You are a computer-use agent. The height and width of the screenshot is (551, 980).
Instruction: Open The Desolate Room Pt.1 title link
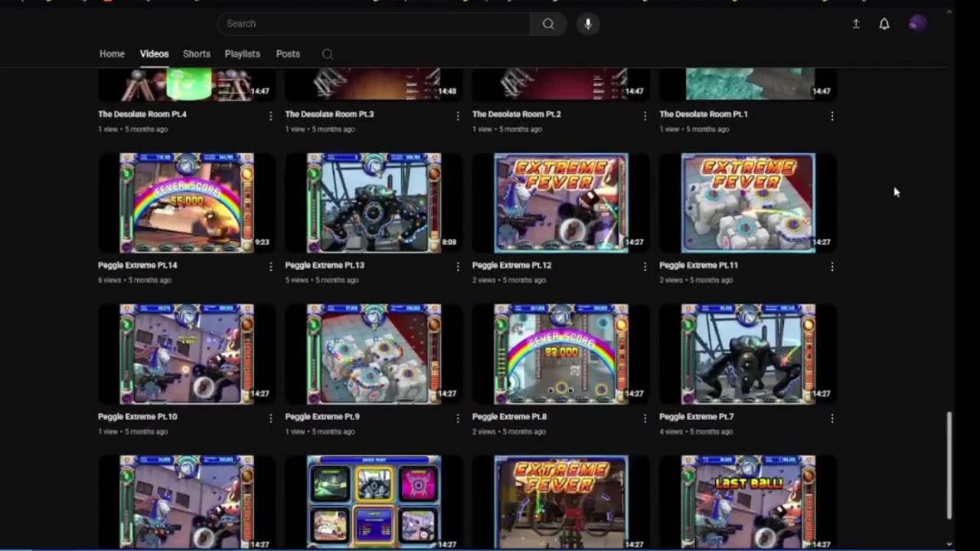click(x=704, y=114)
